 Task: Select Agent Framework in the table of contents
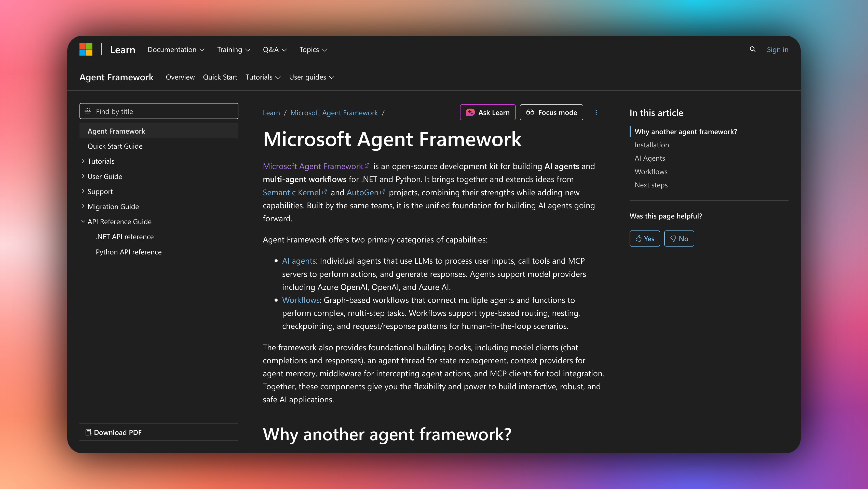click(116, 131)
